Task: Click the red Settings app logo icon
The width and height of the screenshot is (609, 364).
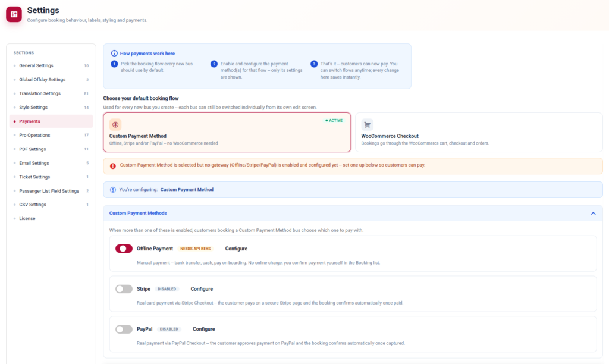Action: (14, 14)
